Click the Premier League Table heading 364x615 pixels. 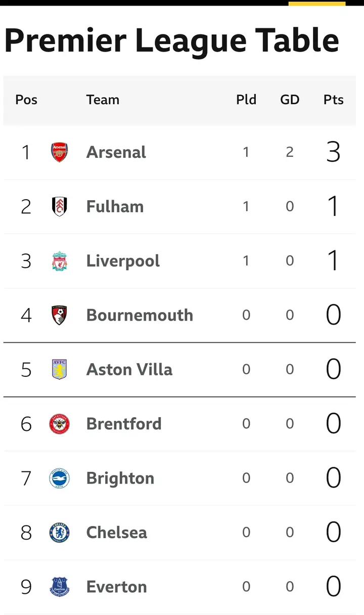(172, 40)
